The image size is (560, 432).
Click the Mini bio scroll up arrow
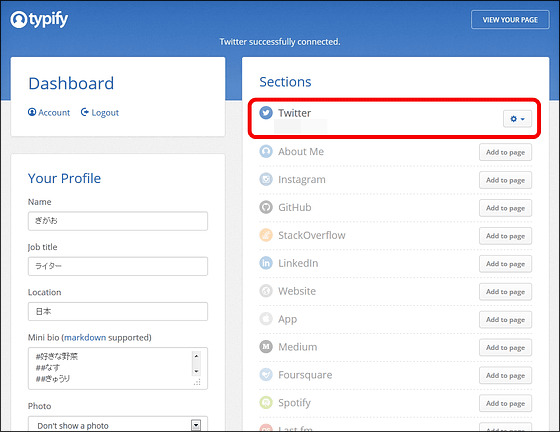pos(196,356)
